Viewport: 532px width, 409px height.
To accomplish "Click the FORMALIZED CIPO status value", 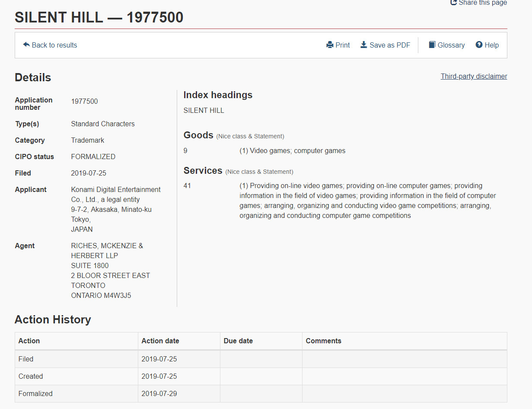I will [x=93, y=157].
